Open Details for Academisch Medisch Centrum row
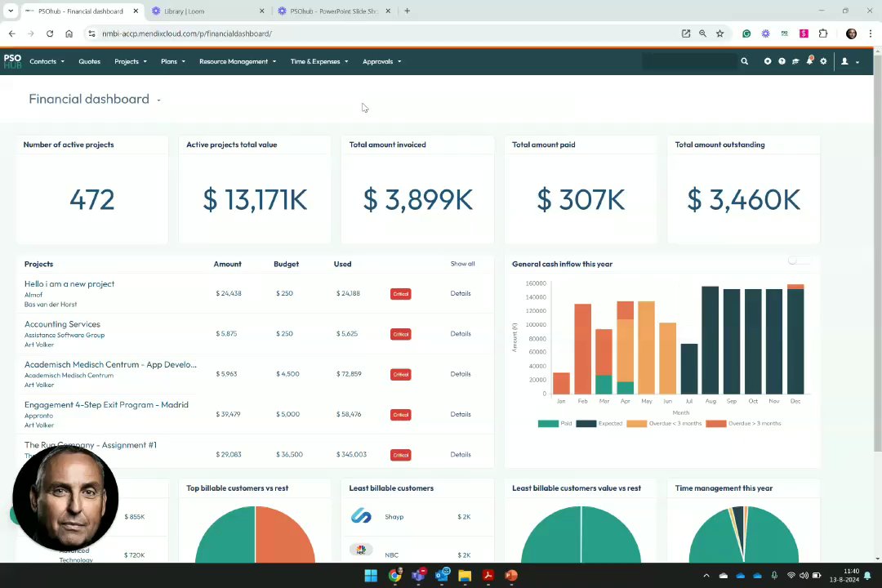Viewport: 882px width, 588px height. [460, 373]
